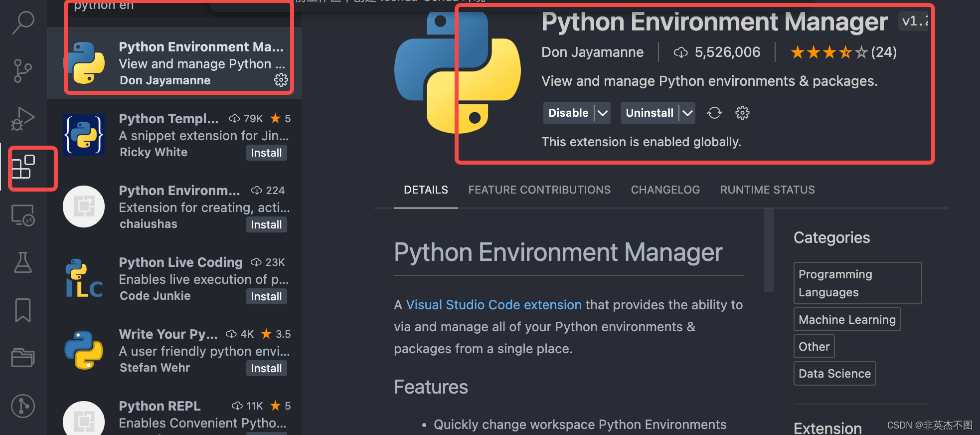The image size is (980, 435).
Task: Click the Disable button
Action: (x=568, y=113)
